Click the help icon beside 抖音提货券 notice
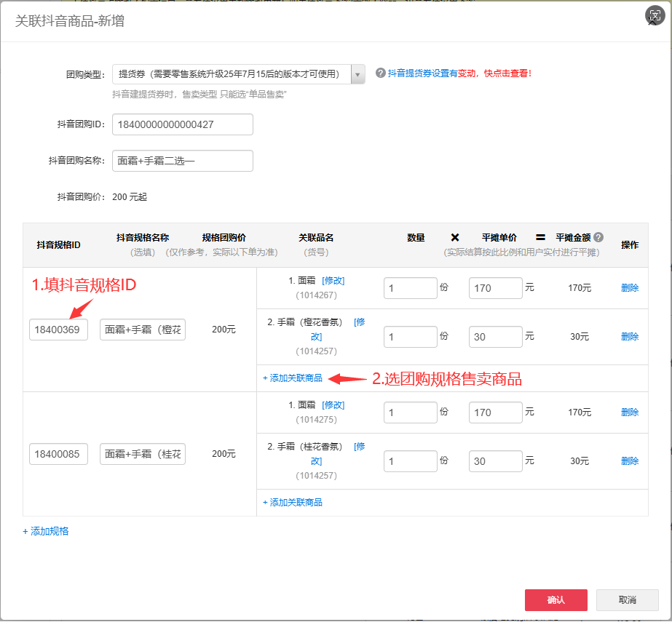The width and height of the screenshot is (672, 622). (x=380, y=73)
